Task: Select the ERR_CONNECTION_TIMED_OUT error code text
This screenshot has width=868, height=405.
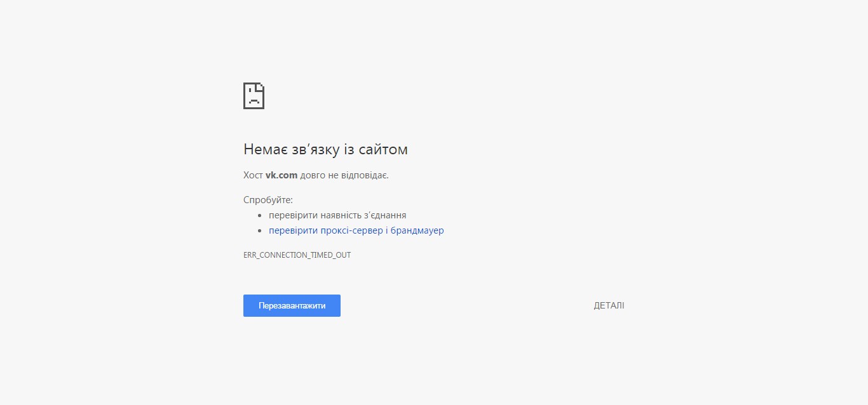Action: [297, 255]
